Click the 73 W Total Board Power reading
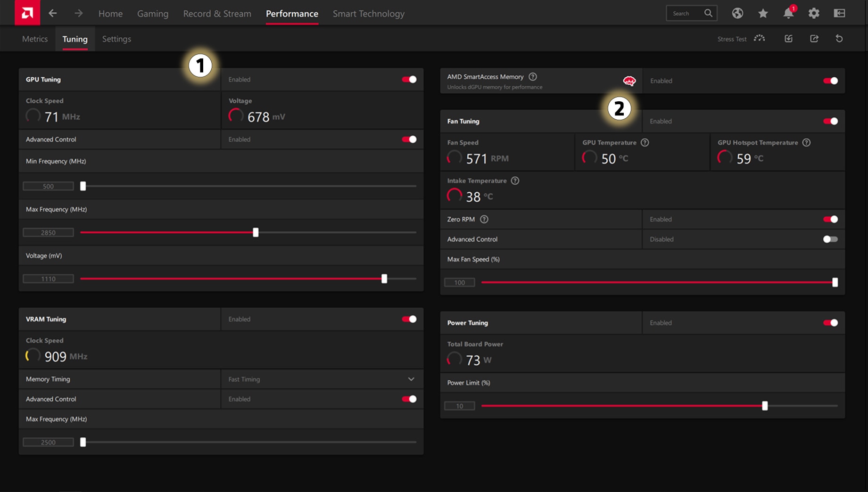Viewport: 868px width, 492px height. point(479,361)
